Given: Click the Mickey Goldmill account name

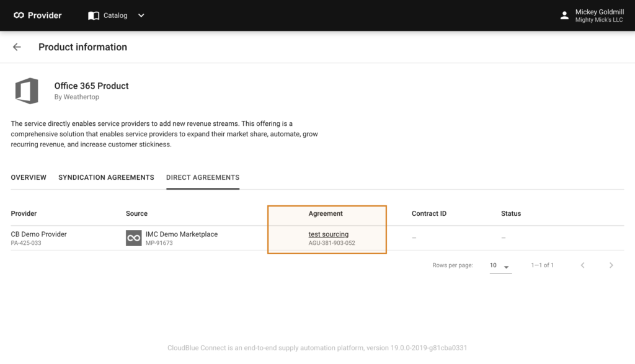Looking at the screenshot, I should (x=600, y=12).
